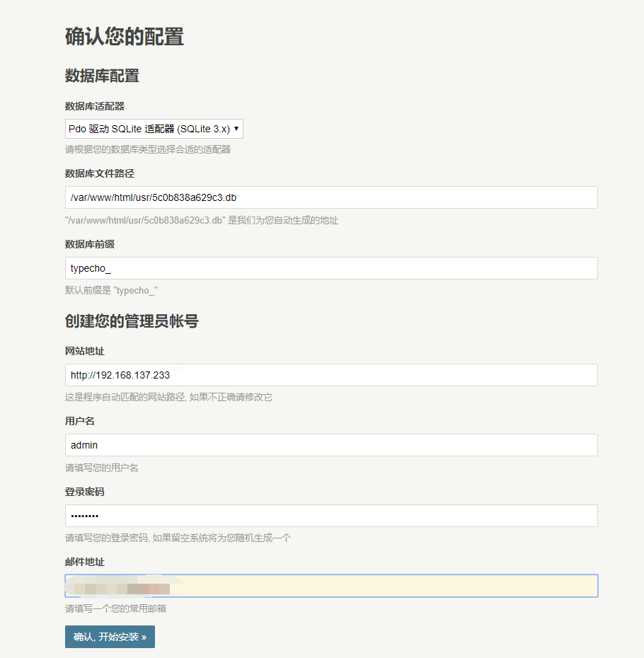Click the 数据库前缀 label
Viewport: 644px width, 658px height.
pos(90,244)
